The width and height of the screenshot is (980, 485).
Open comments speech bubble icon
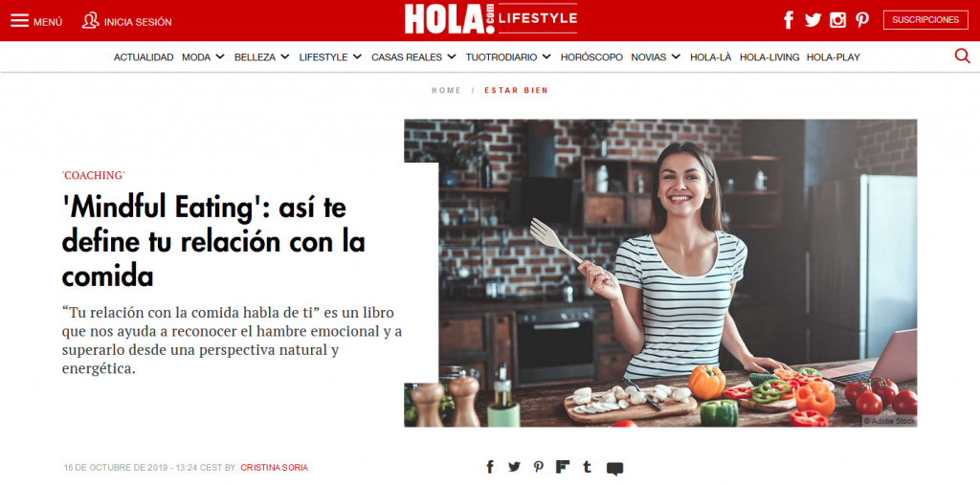[615, 469]
